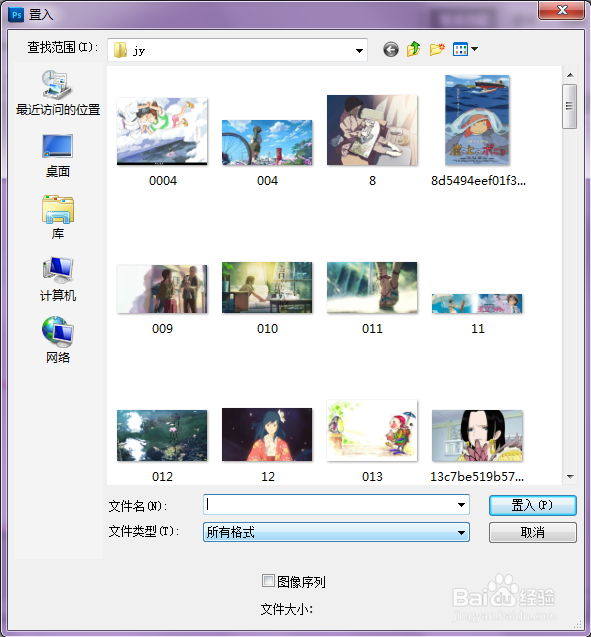The width and height of the screenshot is (591, 637).
Task: Open 计算机 in the sidebar
Action: click(x=58, y=280)
